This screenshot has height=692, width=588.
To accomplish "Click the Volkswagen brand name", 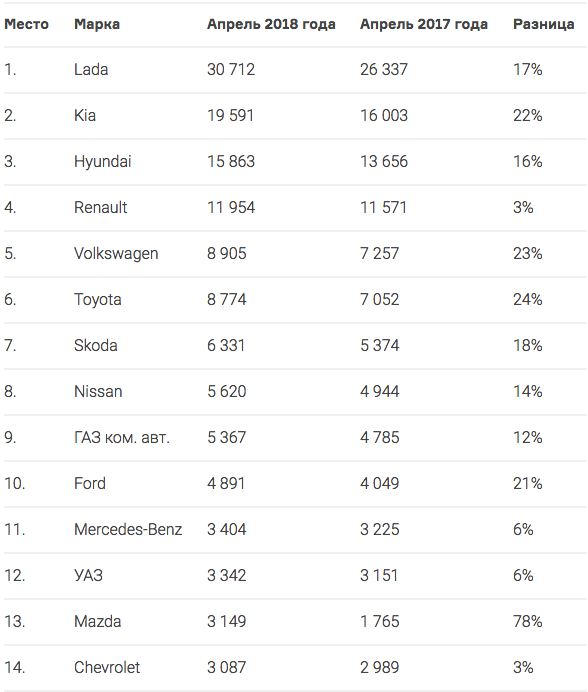I will [x=116, y=254].
